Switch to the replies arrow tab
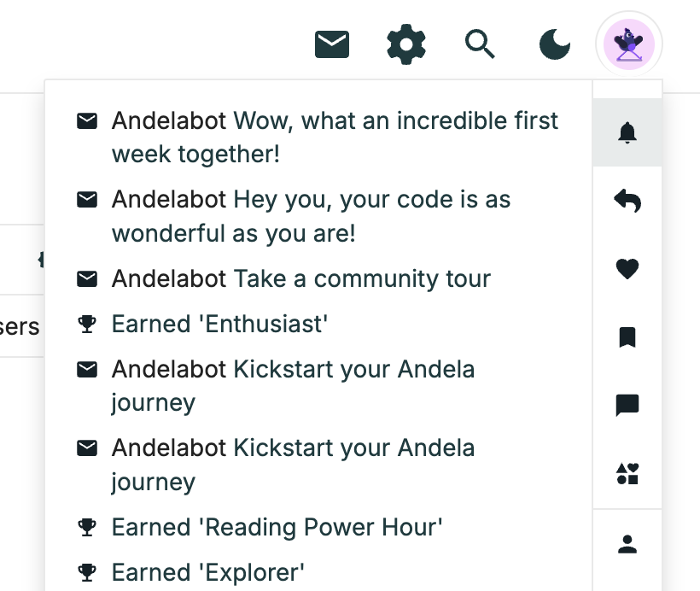 [x=627, y=201]
